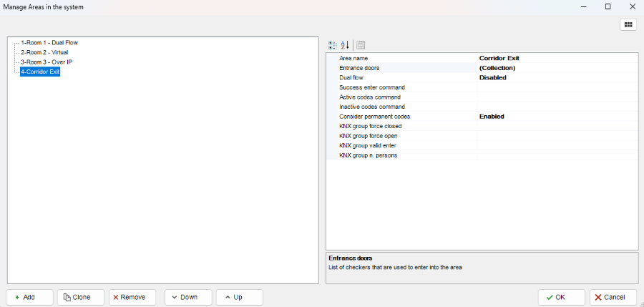Select 3-Room 3 - Over IP area
The width and height of the screenshot is (644, 307).
[47, 62]
